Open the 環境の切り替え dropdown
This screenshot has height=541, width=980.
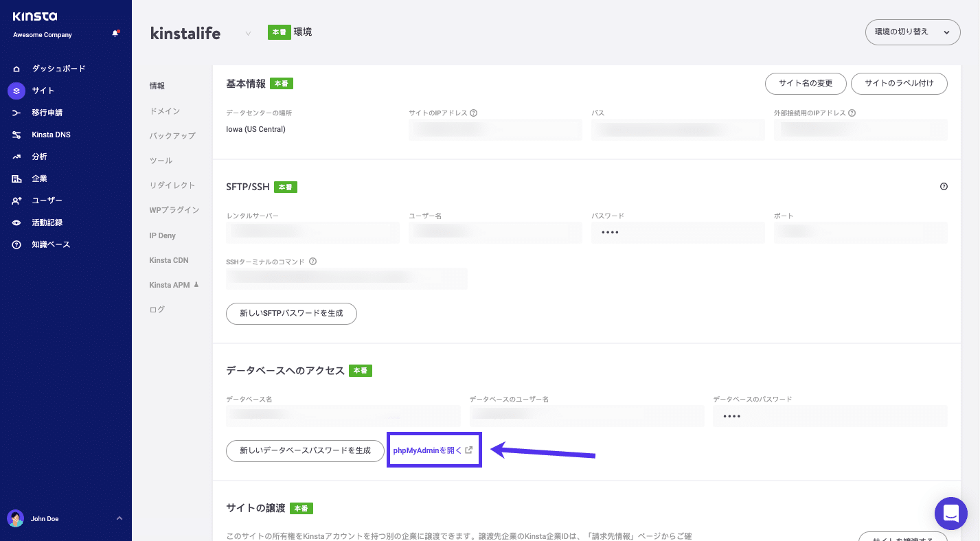point(912,32)
